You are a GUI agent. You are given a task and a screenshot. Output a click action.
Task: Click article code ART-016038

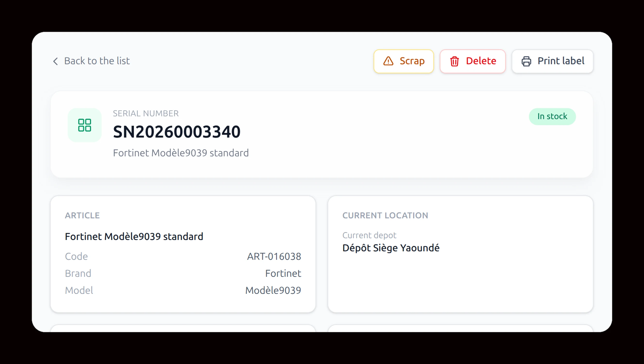tap(274, 256)
